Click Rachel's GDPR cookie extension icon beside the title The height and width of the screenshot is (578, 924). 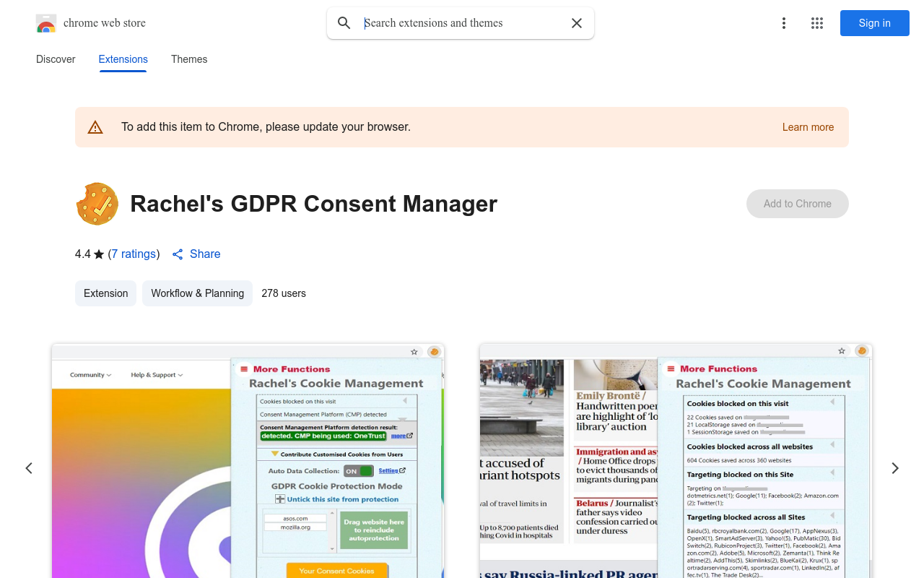point(97,204)
